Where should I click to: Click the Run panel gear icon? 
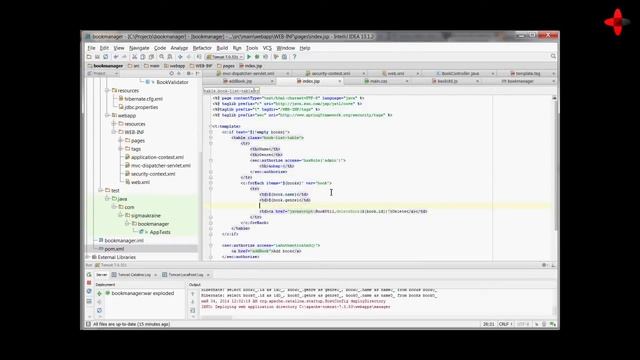[x=544, y=265]
